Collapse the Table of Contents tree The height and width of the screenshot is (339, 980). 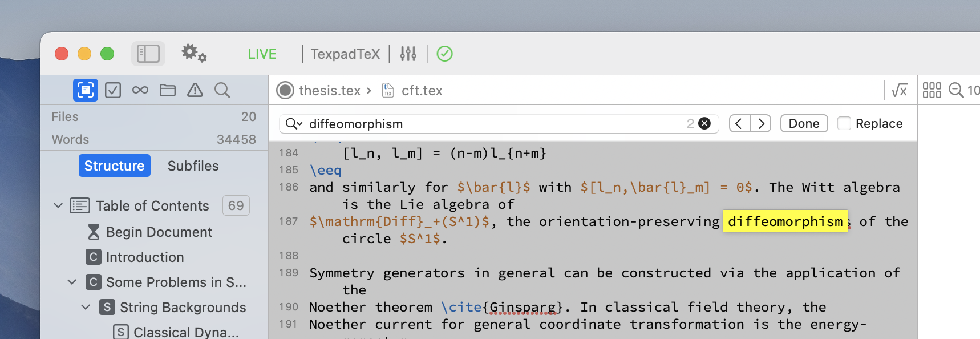tap(58, 205)
